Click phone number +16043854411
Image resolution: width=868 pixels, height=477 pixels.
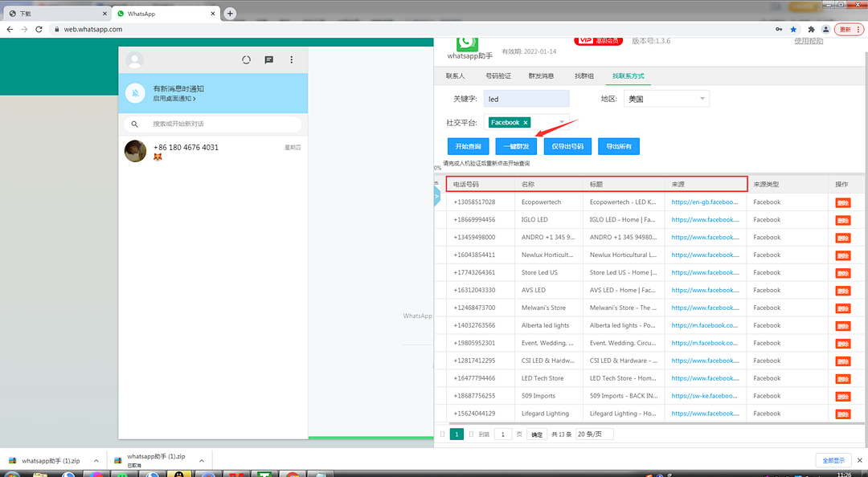tap(474, 255)
